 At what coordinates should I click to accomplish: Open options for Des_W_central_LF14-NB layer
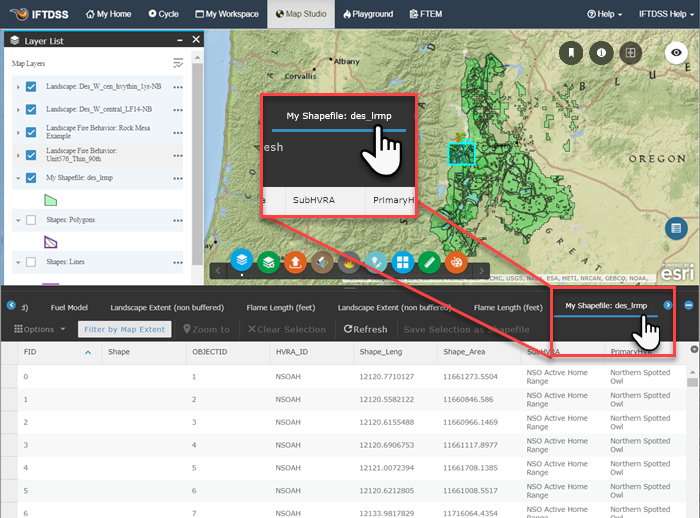click(178, 110)
